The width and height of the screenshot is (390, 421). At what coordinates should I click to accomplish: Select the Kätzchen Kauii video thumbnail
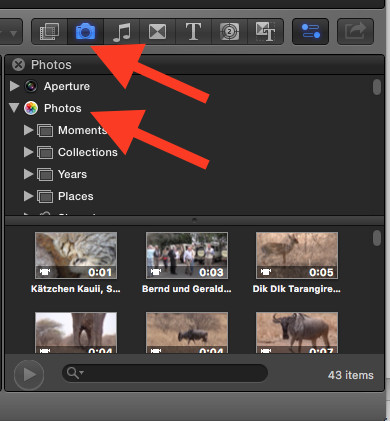(76, 255)
